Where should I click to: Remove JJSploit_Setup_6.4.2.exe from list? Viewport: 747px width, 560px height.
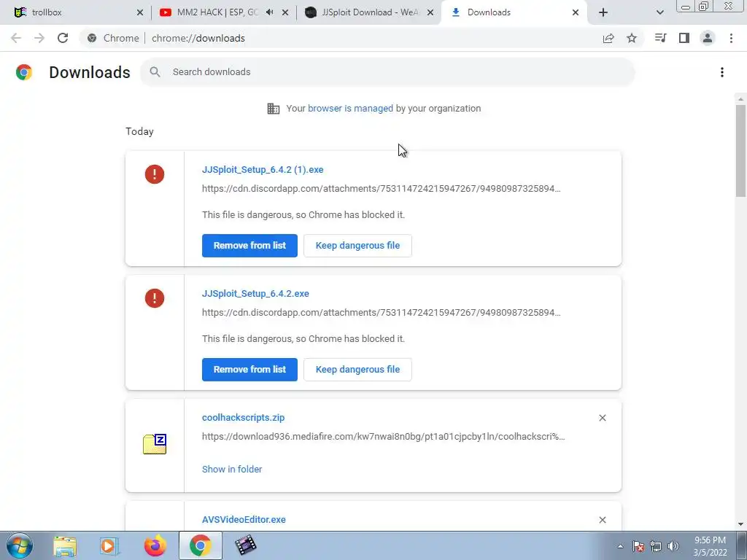(x=249, y=370)
